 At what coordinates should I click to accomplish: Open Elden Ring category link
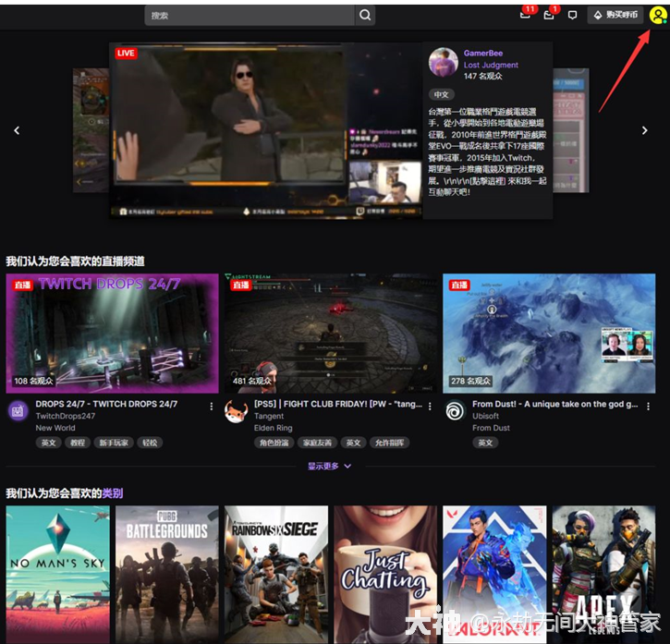coord(273,428)
